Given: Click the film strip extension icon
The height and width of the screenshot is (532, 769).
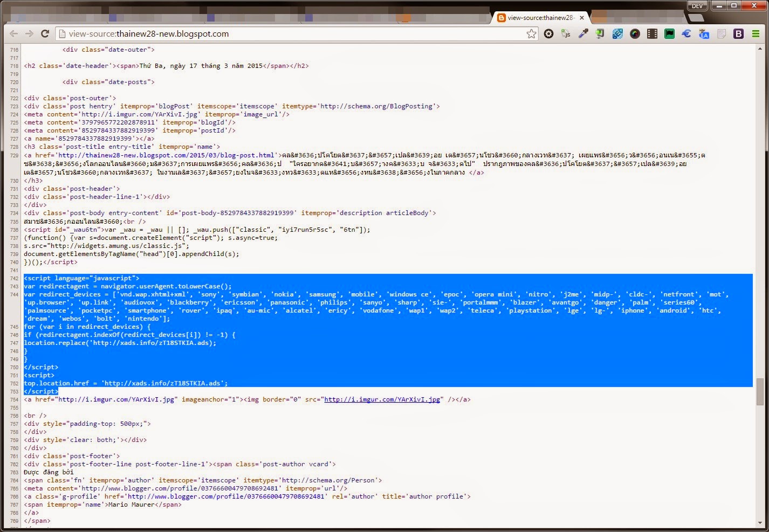Looking at the screenshot, I should 652,33.
